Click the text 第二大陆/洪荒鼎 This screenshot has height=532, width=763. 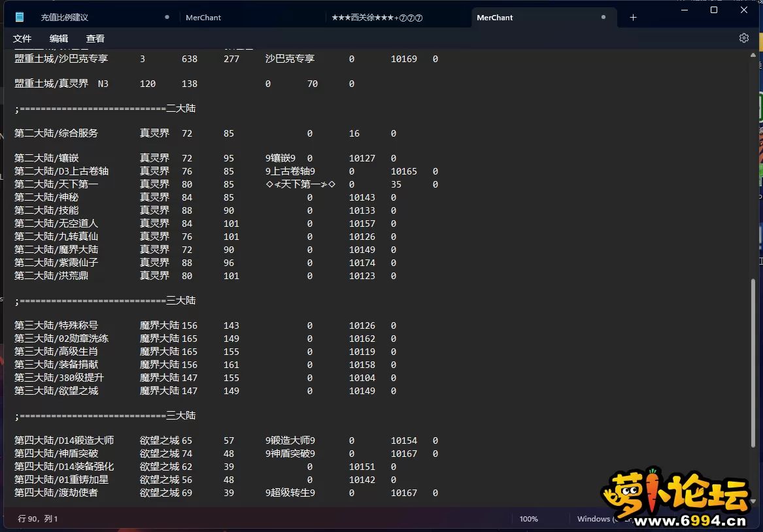pyautogui.click(x=51, y=276)
